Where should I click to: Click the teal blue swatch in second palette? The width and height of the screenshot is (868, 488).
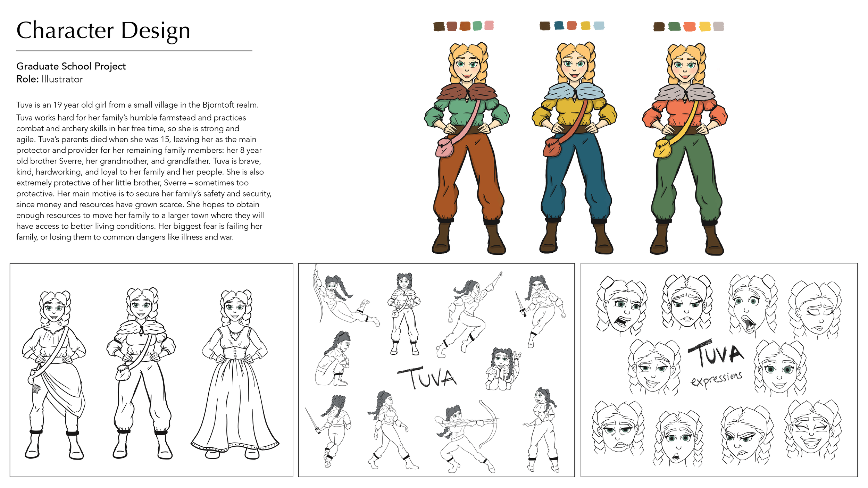tap(559, 25)
